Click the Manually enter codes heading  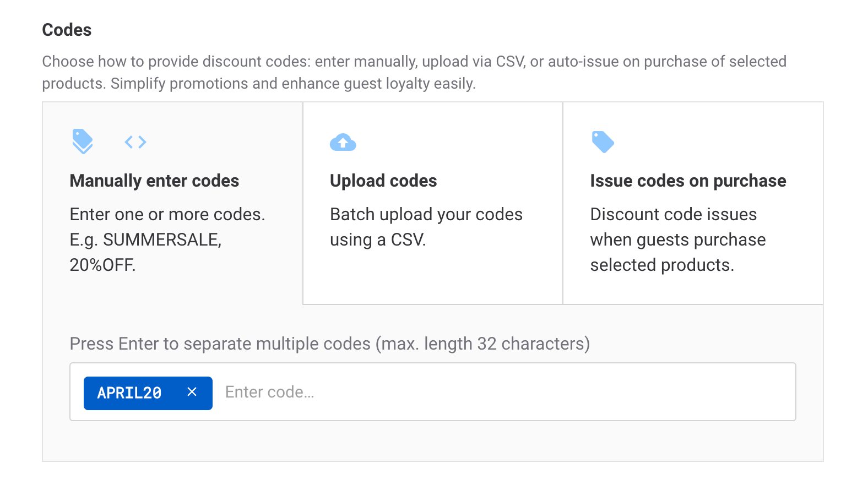point(154,181)
